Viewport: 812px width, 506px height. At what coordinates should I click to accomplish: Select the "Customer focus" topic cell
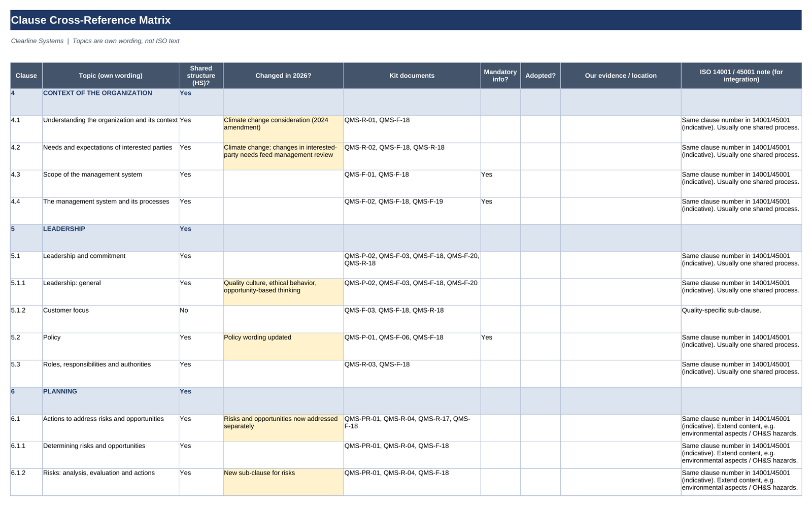[x=111, y=319]
